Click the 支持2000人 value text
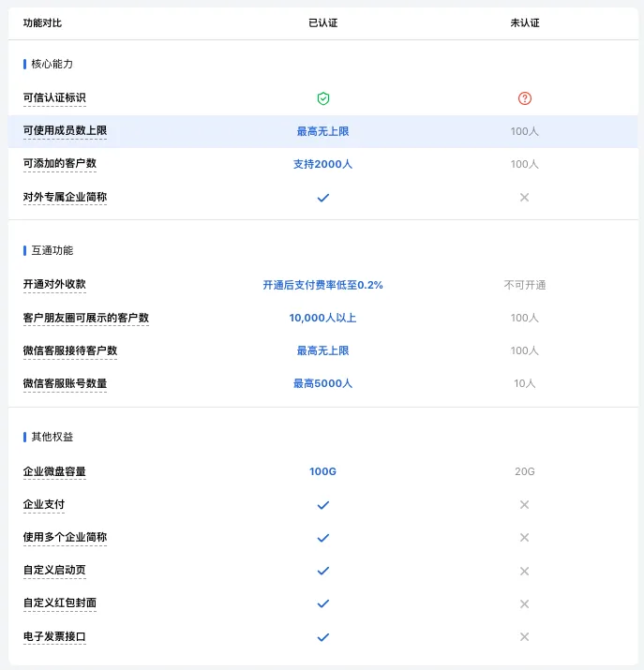The image size is (644, 670). coord(322,164)
